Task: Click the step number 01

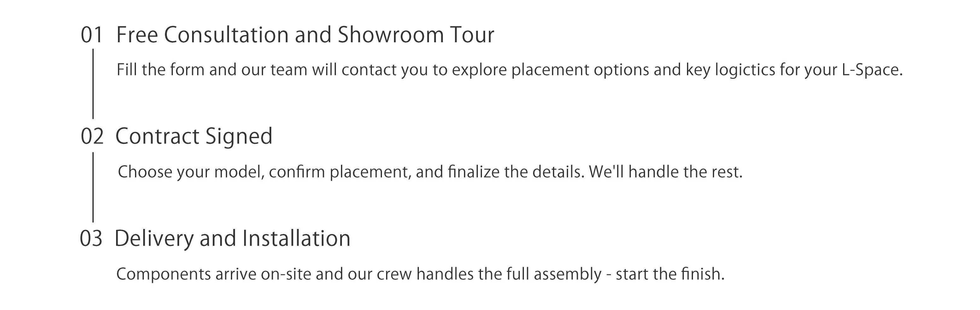Action: [92, 35]
